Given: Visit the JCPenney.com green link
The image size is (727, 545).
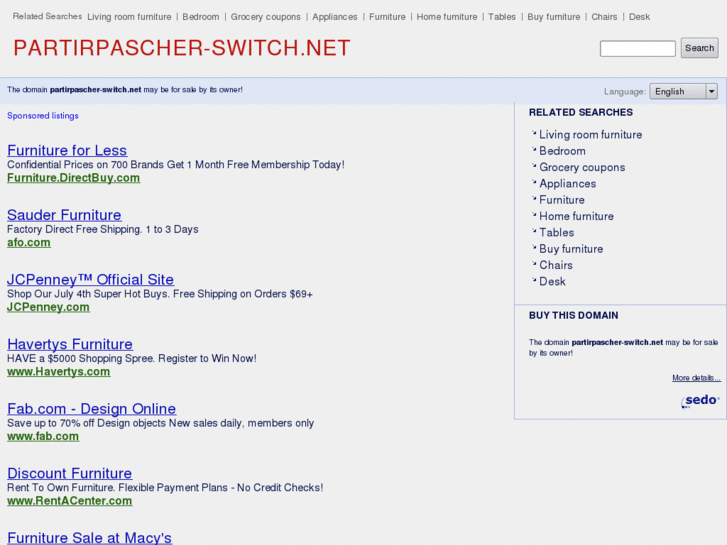Looking at the screenshot, I should (48, 307).
